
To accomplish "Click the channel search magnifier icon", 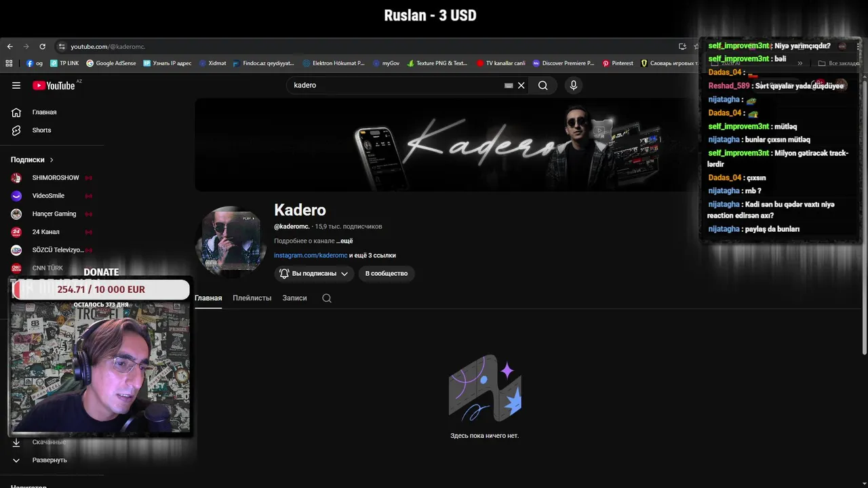I will tap(327, 298).
